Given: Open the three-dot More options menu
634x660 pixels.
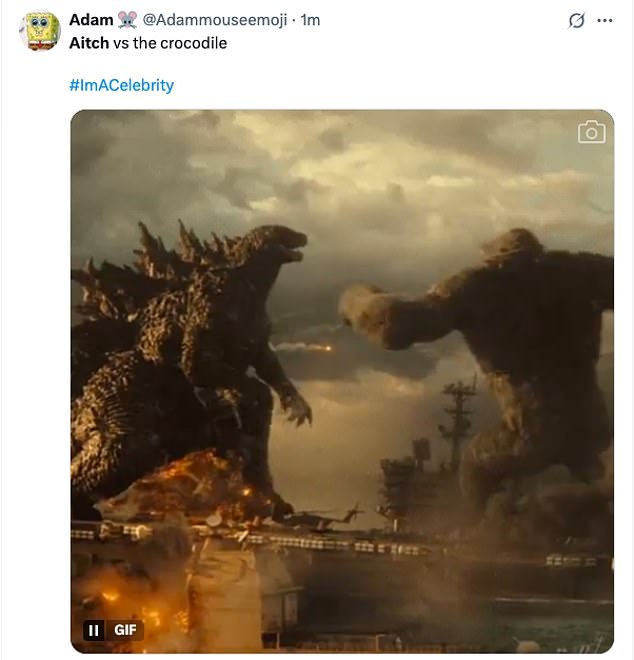Looking at the screenshot, I should [604, 20].
